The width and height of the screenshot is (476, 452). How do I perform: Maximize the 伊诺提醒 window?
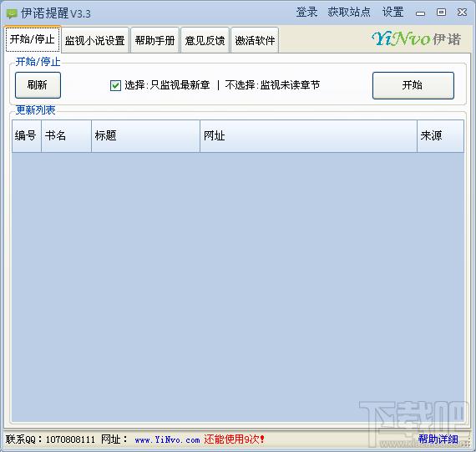tap(441, 13)
